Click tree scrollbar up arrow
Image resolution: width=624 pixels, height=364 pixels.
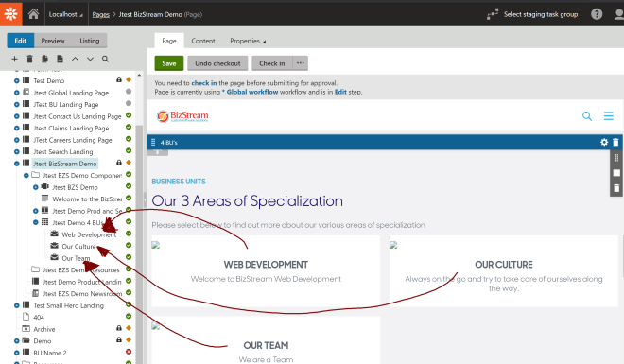(x=139, y=75)
